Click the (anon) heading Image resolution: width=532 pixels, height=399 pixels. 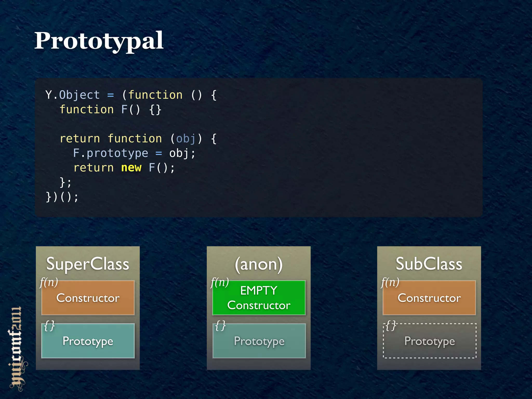coord(259,264)
